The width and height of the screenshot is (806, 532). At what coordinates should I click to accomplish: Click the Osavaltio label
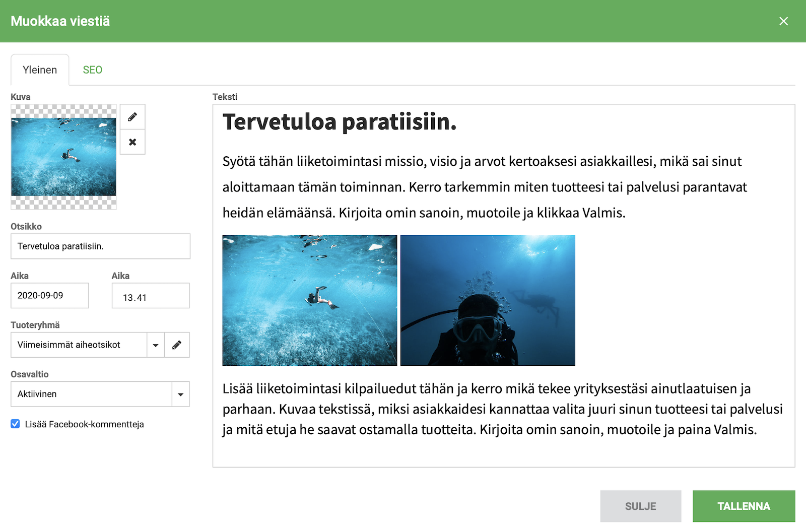coord(30,374)
